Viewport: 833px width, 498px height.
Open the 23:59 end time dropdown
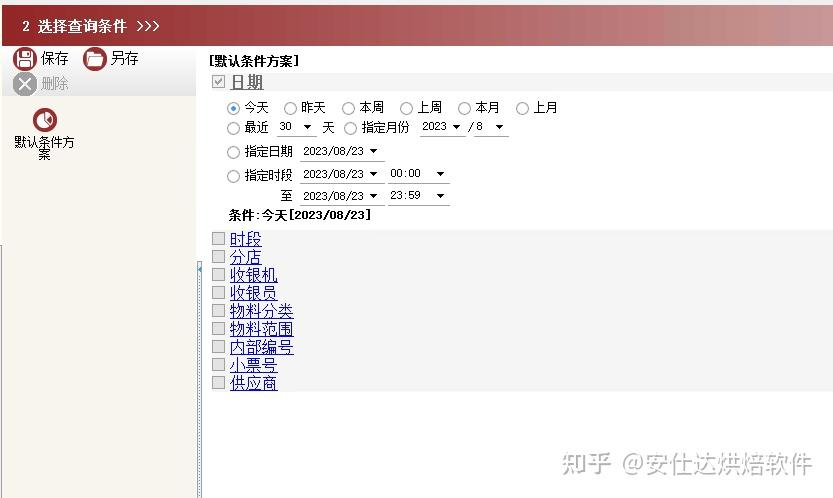440,196
